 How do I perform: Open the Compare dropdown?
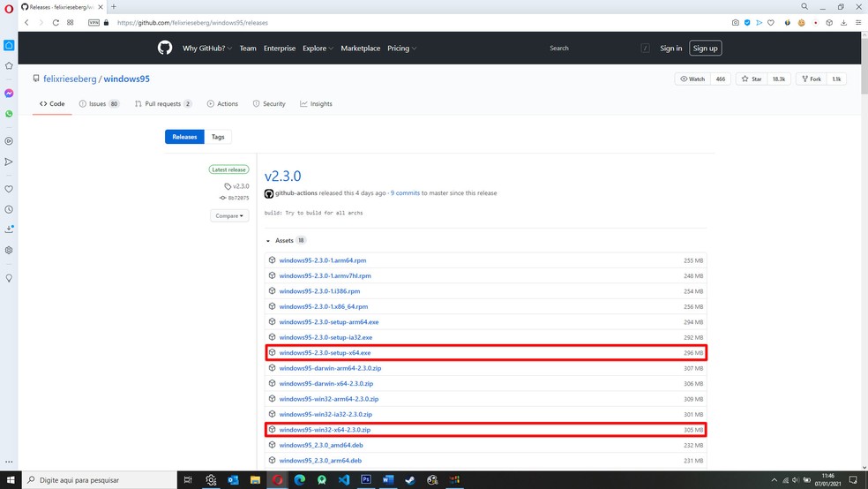tap(229, 216)
